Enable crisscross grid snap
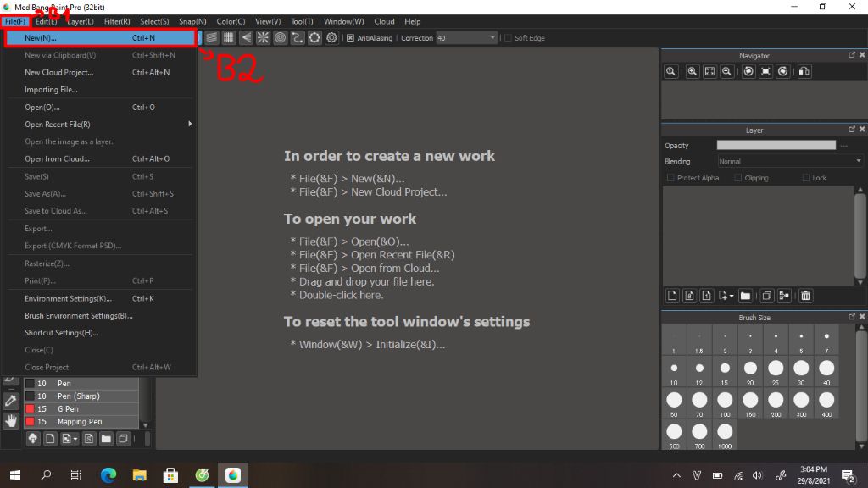This screenshot has width=868, height=488. tap(229, 37)
